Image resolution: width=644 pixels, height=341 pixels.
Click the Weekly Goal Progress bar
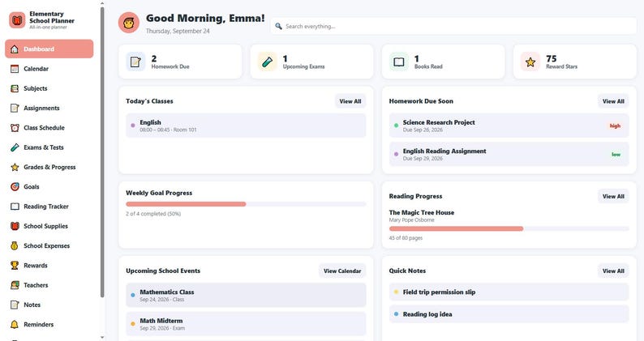[x=246, y=204]
